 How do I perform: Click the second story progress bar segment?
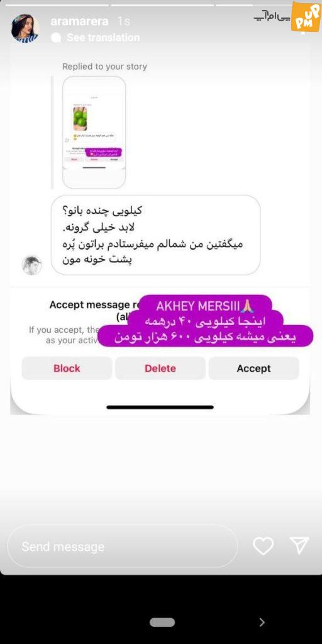(x=162, y=5)
